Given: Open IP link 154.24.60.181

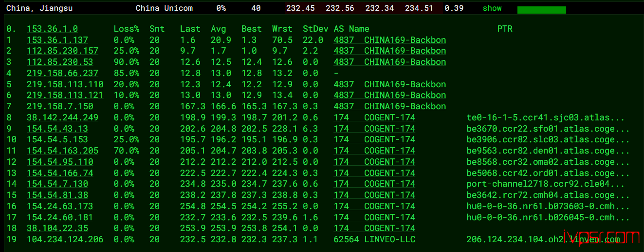Looking at the screenshot, I should click(60, 217).
